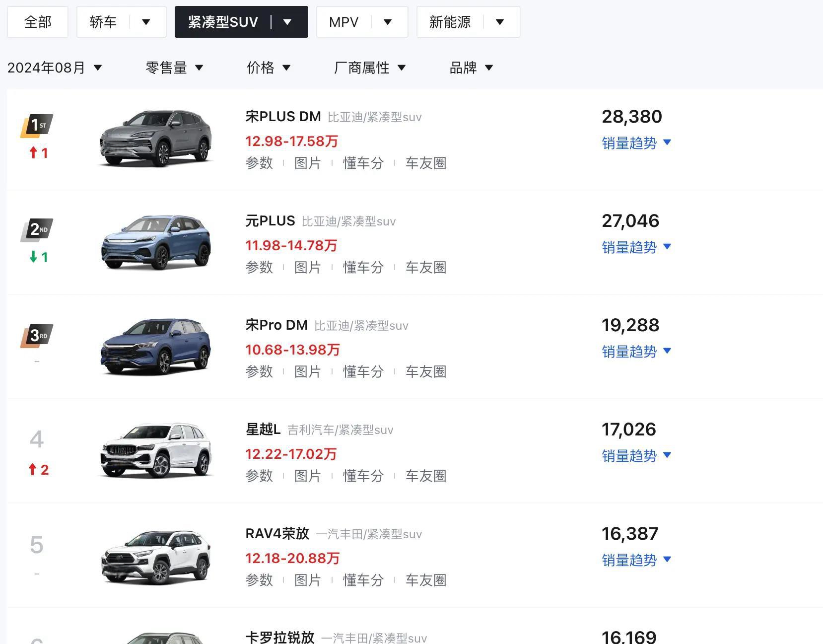Screen dimensions: 823x644
Task: Click the RAV4荣放 car image
Action: click(156, 556)
